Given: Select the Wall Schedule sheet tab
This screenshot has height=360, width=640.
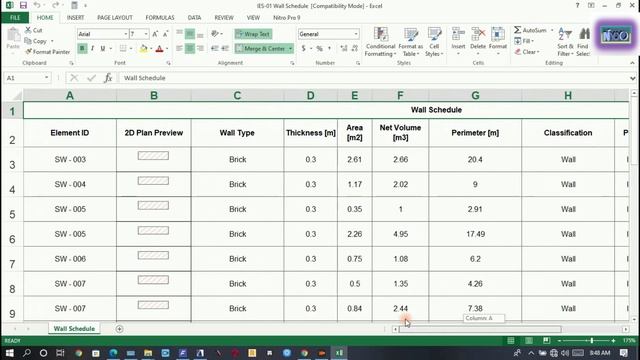Looking at the screenshot, I should (x=74, y=329).
